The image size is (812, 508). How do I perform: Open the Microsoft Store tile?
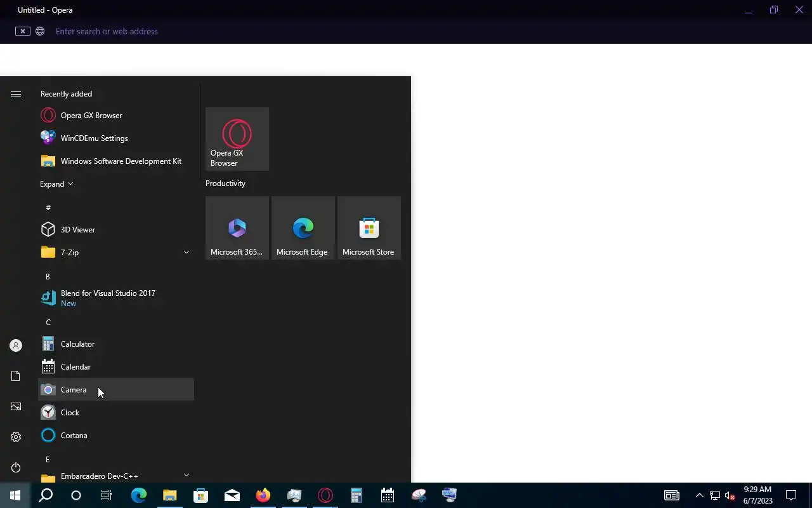[x=369, y=228]
